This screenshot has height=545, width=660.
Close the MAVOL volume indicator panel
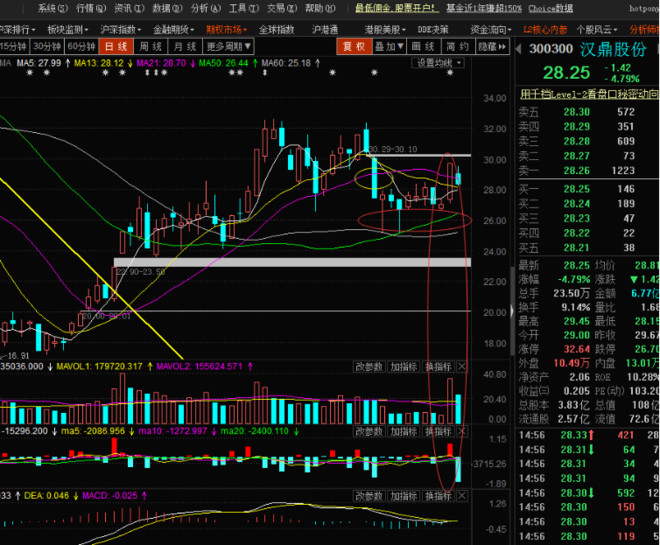click(462, 367)
